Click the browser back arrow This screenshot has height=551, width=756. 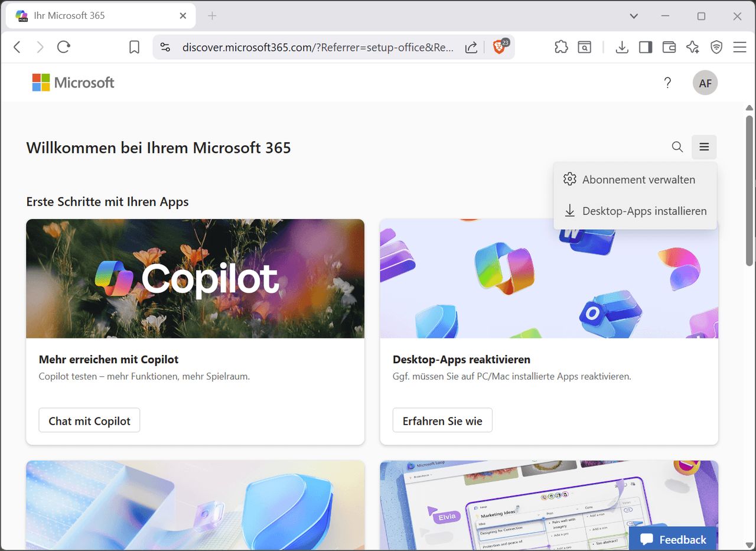[17, 47]
